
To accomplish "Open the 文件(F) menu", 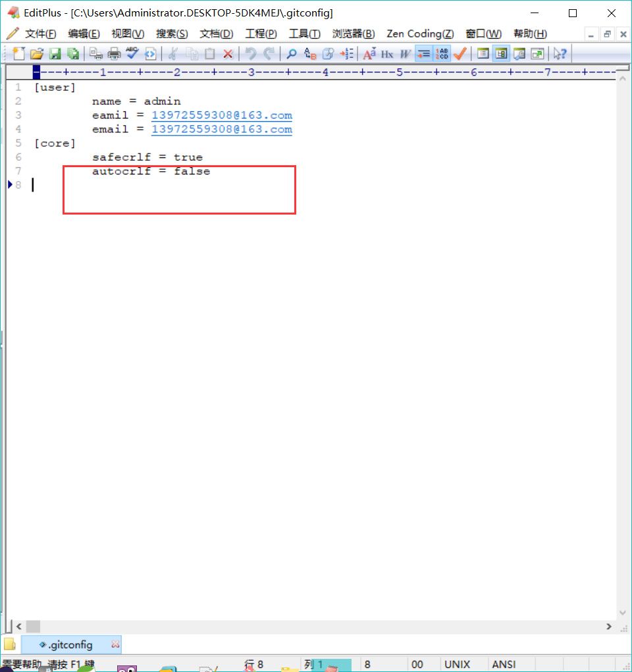I will [x=41, y=34].
